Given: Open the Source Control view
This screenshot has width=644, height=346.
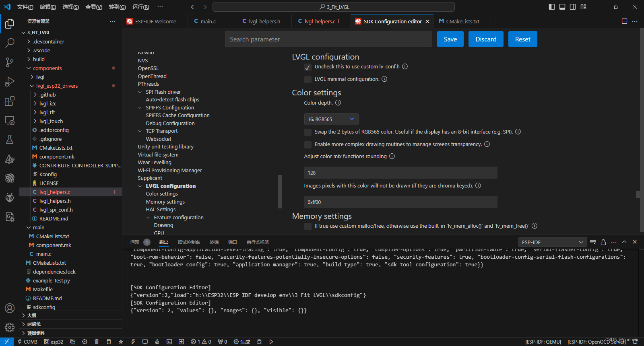Looking at the screenshot, I should click(10, 62).
